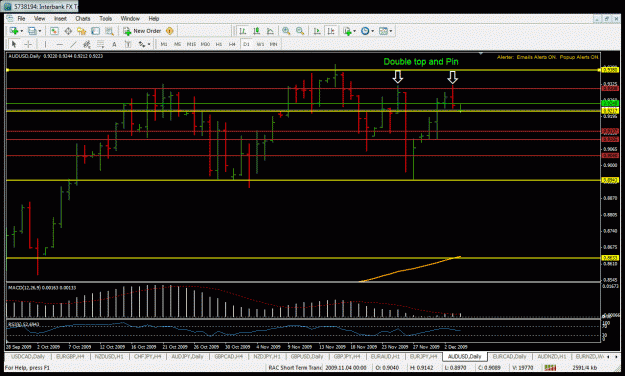Image resolution: width=625 pixels, height=376 pixels.
Task: Click the MACD(12,26,9) indicator label
Action: [42, 287]
